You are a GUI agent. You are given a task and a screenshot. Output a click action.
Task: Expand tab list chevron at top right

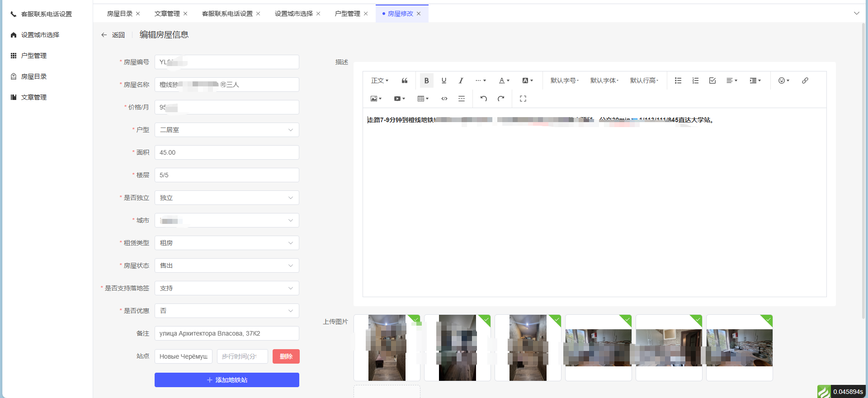point(856,13)
